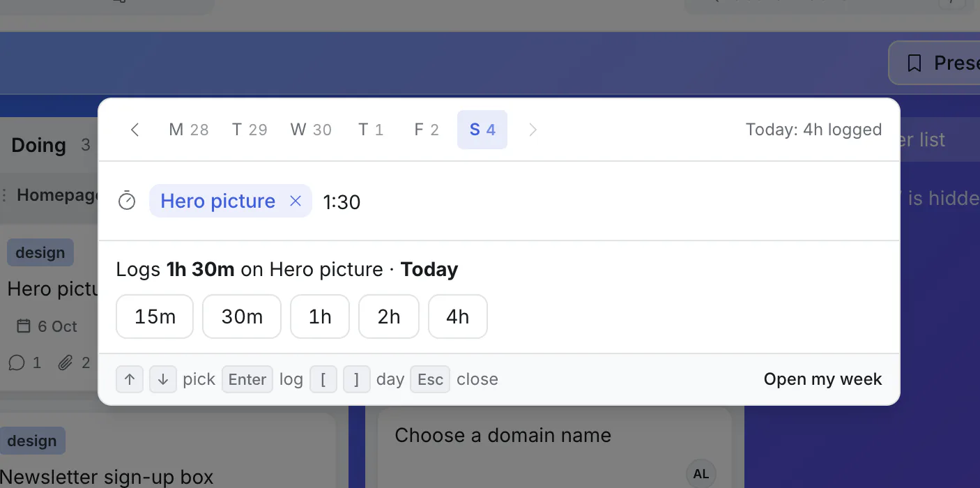This screenshot has height=488, width=980.
Task: Switch to the Tuesday 29 day tab
Action: tap(250, 130)
